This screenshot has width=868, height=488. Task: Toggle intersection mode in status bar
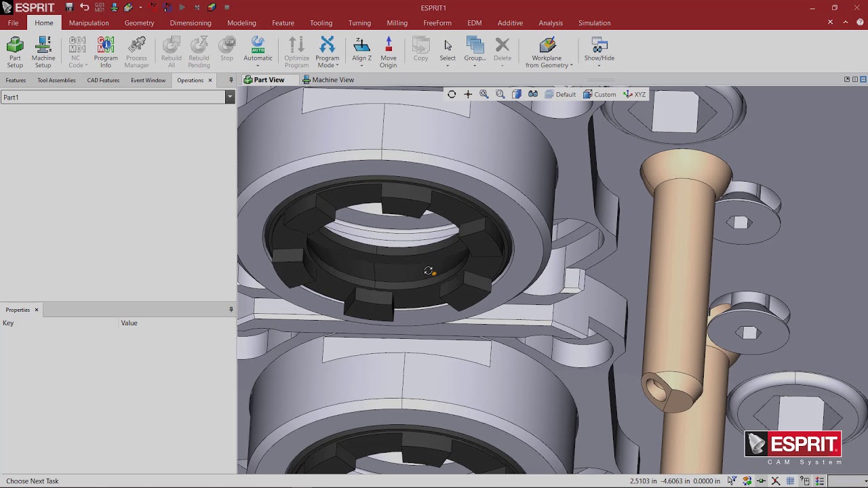click(776, 481)
